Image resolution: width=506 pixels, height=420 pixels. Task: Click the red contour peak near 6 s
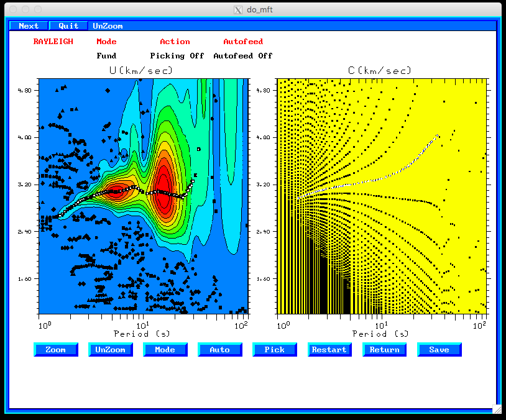coord(117,191)
